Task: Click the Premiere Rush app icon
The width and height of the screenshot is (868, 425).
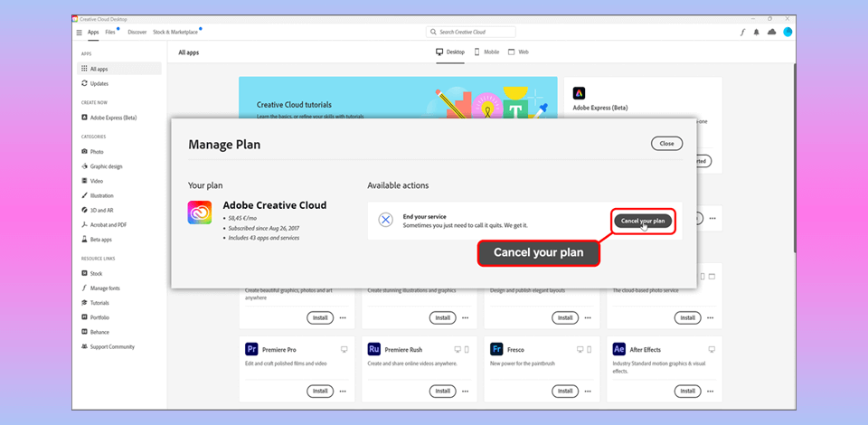Action: click(x=373, y=349)
